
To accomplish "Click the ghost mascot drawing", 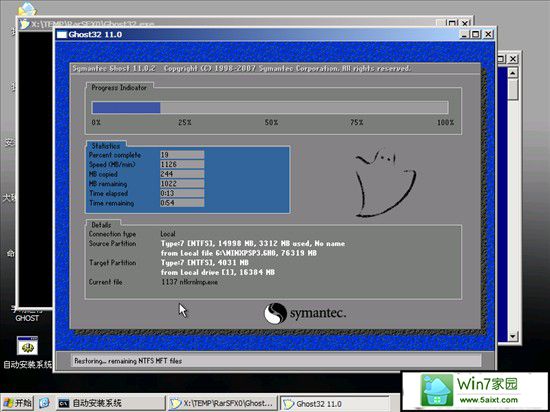I will click(385, 183).
